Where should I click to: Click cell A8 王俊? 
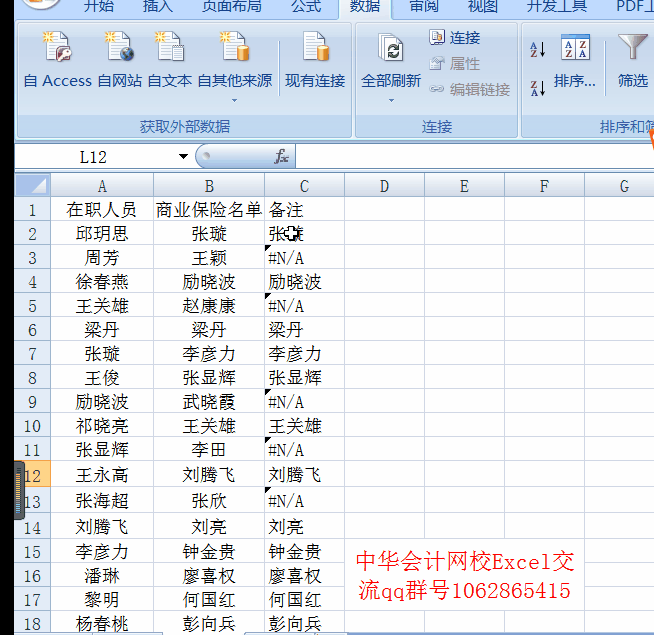tap(102, 377)
